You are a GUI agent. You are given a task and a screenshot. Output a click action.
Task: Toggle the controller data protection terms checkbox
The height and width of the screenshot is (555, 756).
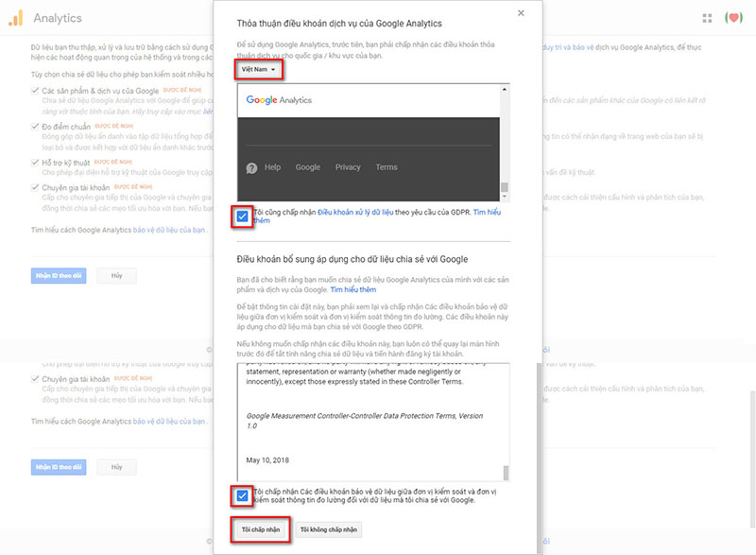pyautogui.click(x=243, y=494)
